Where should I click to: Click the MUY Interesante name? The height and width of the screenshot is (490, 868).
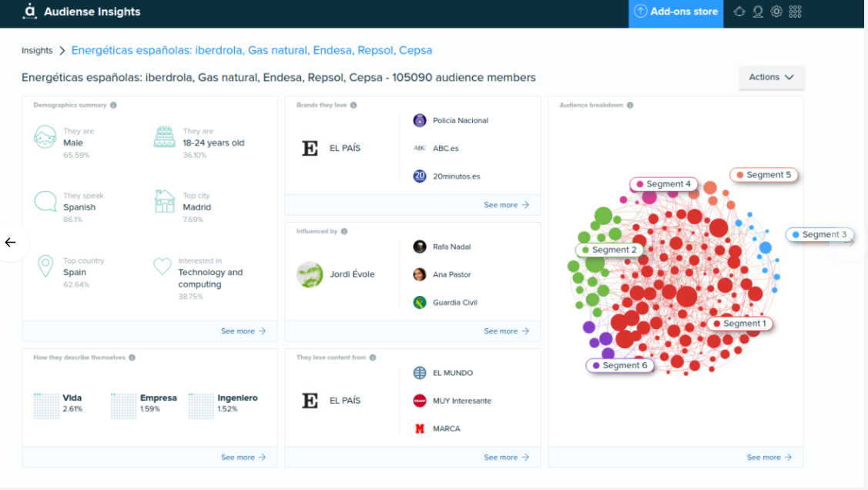pyautogui.click(x=461, y=401)
